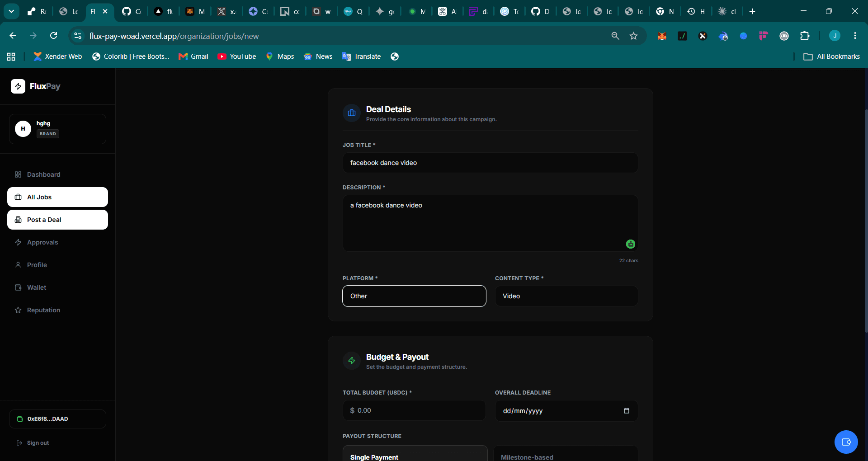
Task: Open Chrome three-dot menu
Action: tap(855, 36)
